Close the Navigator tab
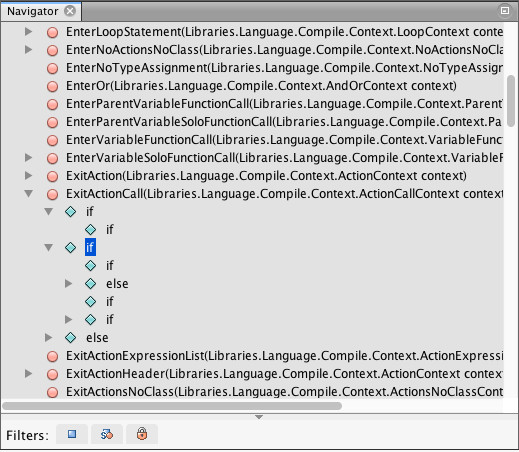This screenshot has width=519, height=452. pyautogui.click(x=70, y=11)
